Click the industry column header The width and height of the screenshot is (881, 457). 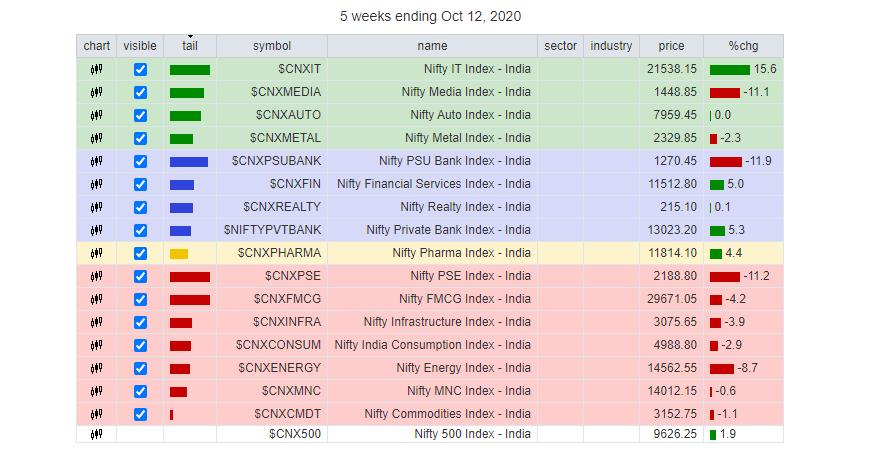pos(611,46)
